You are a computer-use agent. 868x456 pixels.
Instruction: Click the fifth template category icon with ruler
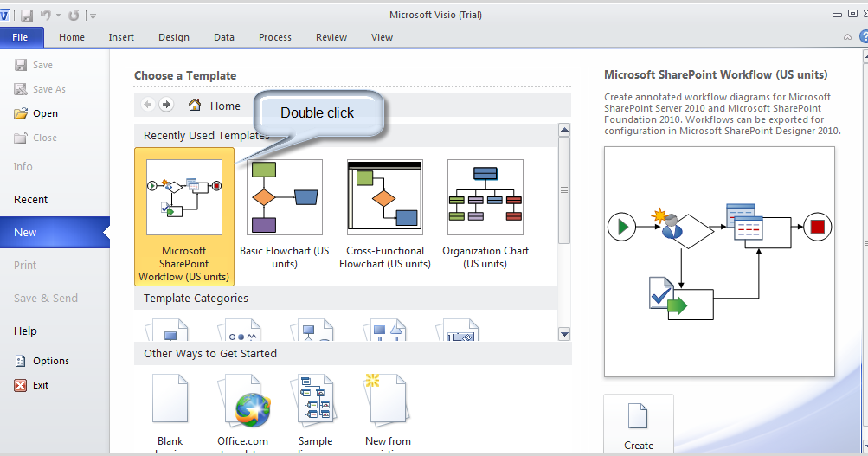coord(458,330)
